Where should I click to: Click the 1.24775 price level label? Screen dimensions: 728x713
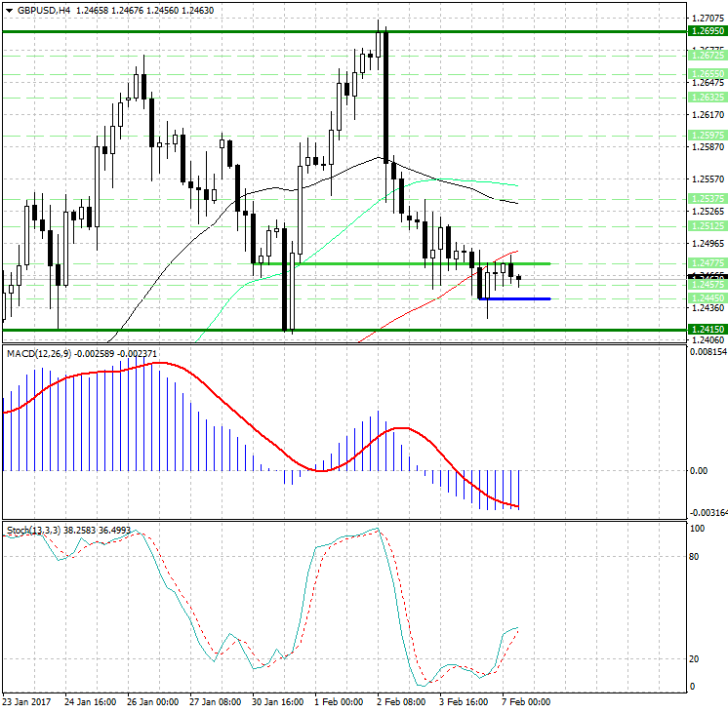pos(707,263)
